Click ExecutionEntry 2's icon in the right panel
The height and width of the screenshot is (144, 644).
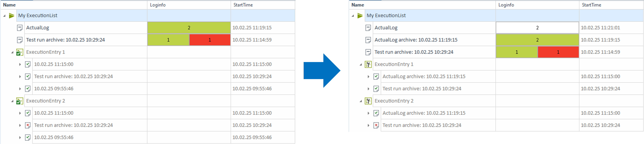368,101
